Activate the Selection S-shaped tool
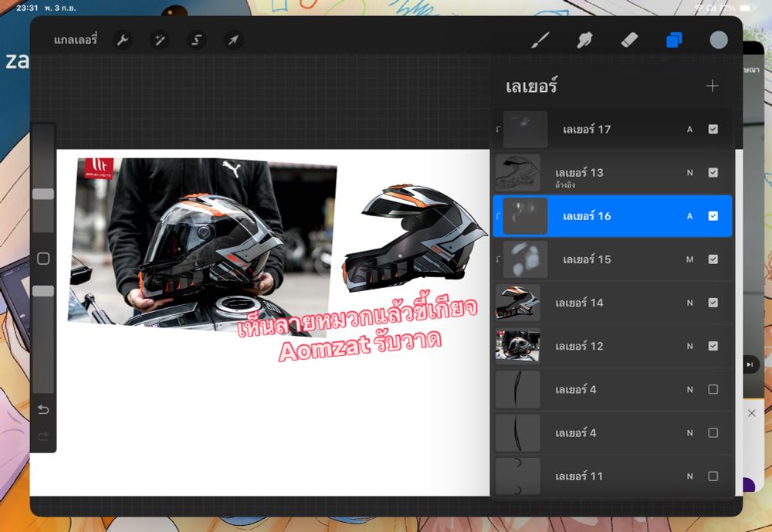 (196, 40)
